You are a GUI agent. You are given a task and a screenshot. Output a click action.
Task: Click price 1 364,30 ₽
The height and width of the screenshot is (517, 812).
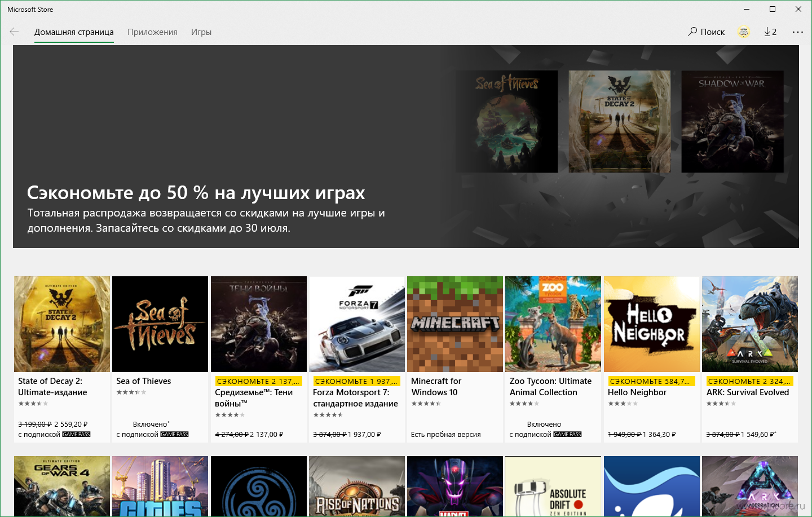[x=659, y=434]
